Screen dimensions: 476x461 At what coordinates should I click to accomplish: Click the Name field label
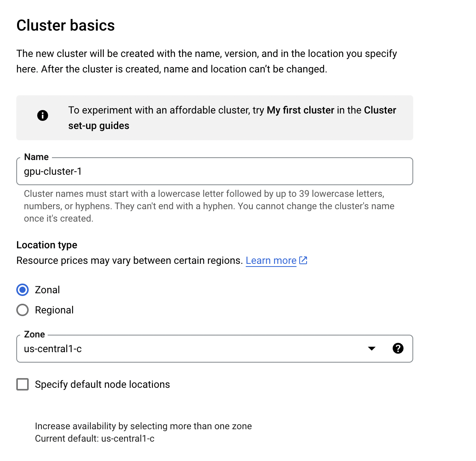[36, 157]
